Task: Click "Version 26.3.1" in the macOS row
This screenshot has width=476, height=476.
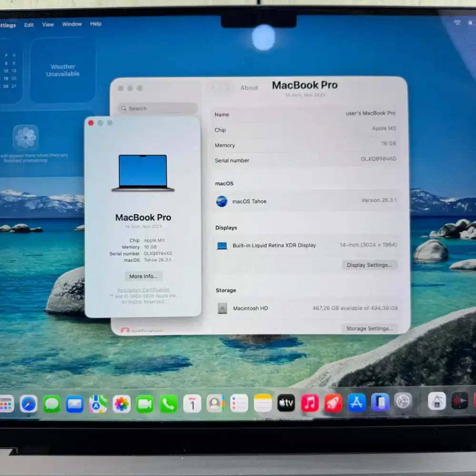Action: coord(379,200)
